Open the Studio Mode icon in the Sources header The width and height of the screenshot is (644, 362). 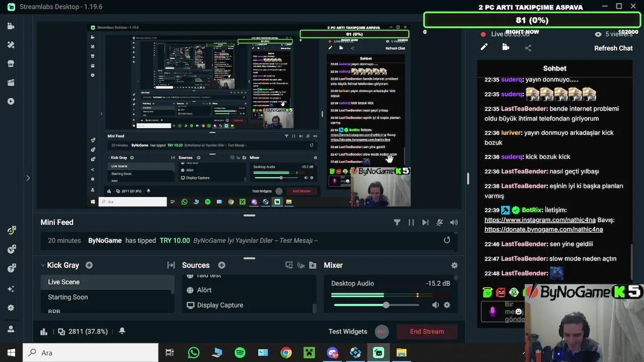click(289, 265)
